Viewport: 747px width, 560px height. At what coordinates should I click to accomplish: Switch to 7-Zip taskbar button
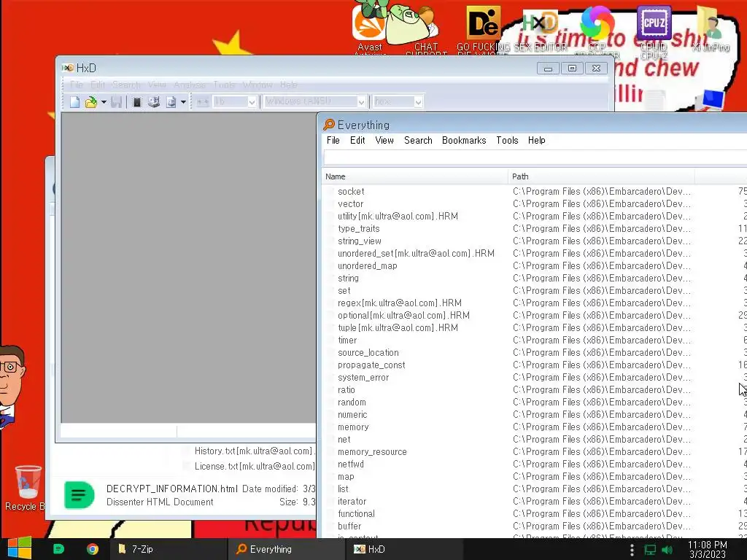(x=169, y=549)
